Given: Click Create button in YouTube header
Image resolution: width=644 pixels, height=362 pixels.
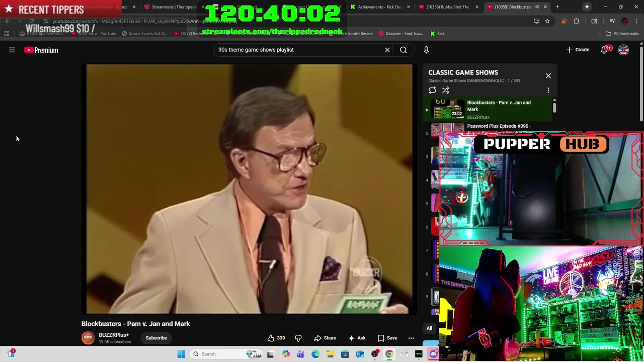Looking at the screenshot, I should pyautogui.click(x=578, y=50).
